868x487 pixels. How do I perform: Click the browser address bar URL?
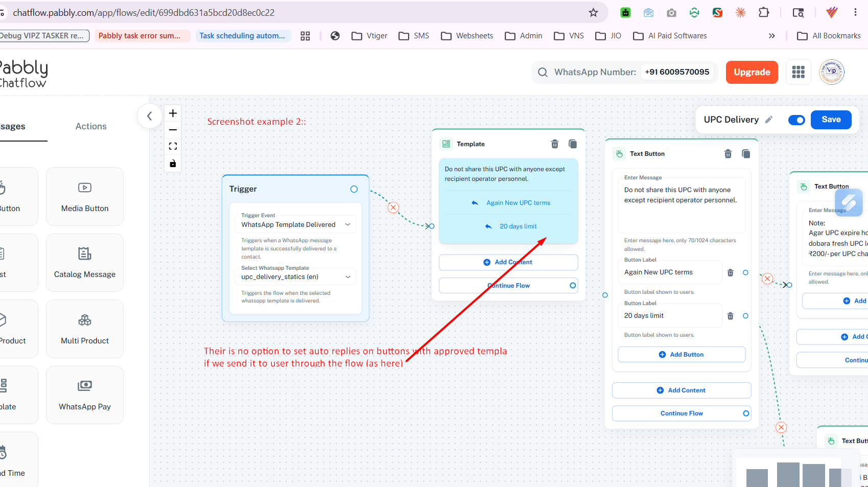pyautogui.click(x=144, y=13)
